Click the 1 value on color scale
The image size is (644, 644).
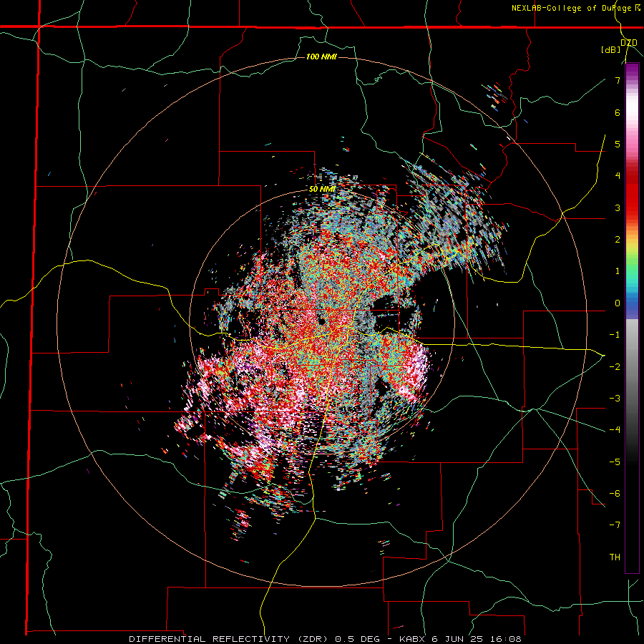618,271
